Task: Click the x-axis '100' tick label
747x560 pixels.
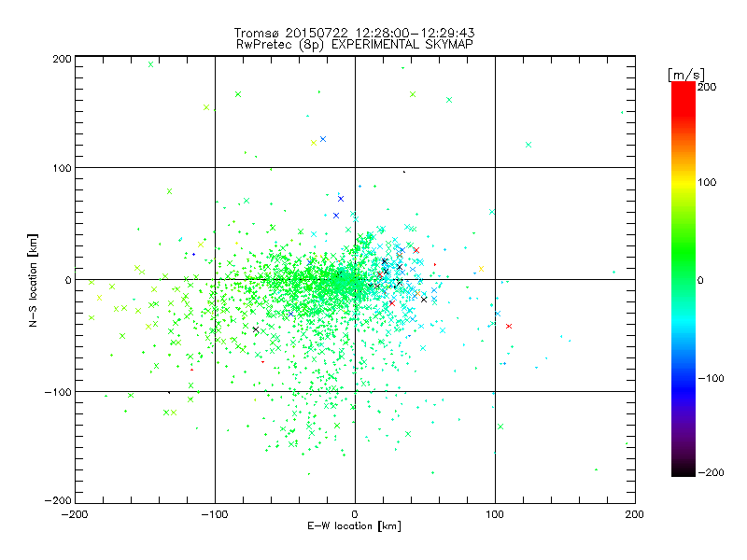Action: [x=495, y=514]
